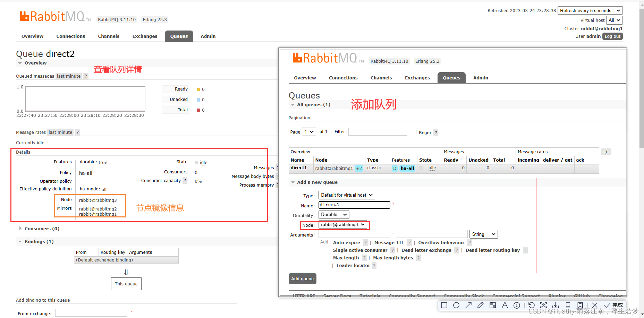The height and width of the screenshot is (318, 644).
Task: Click the RabbitMQ logo in main window
Action: (x=55, y=16)
